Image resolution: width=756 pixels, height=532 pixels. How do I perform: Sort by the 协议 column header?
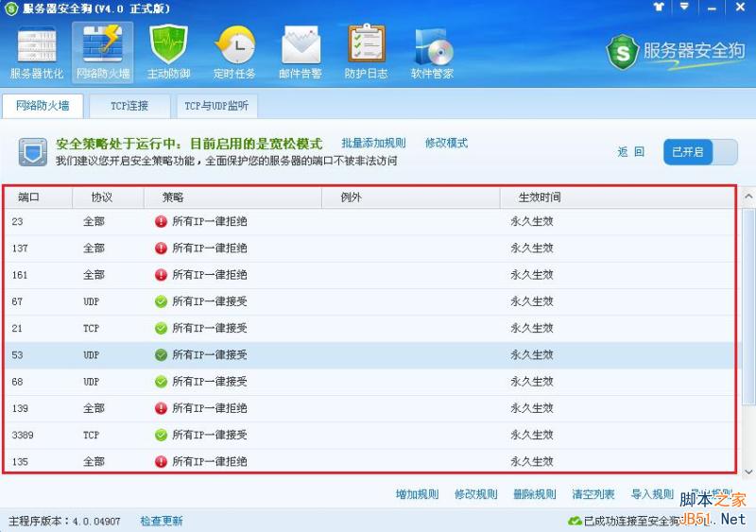[108, 197]
